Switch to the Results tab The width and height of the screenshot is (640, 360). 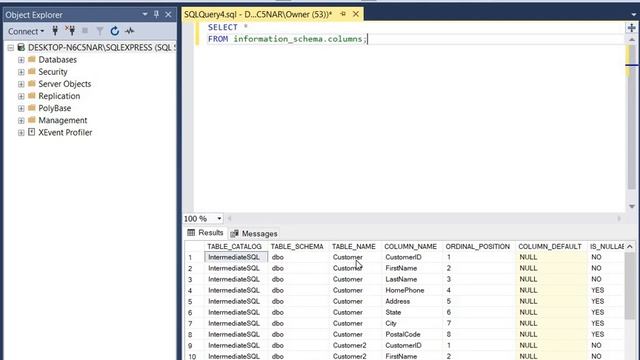click(x=205, y=233)
